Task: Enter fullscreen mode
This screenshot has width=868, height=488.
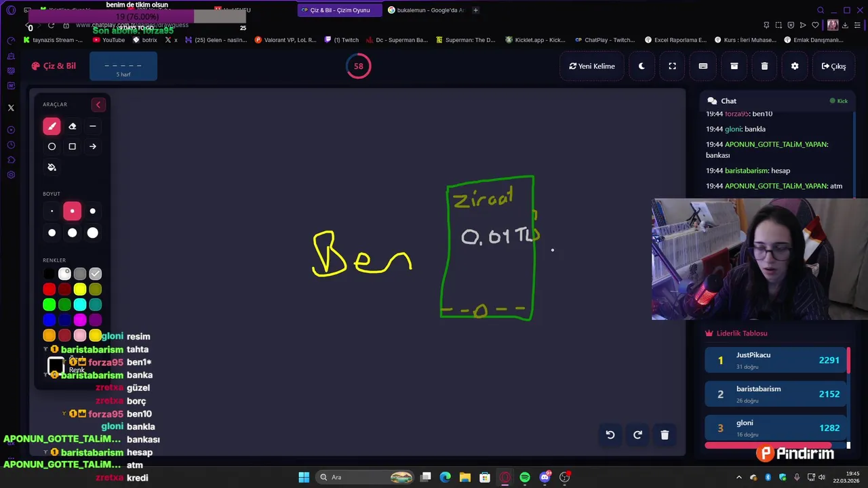Action: [672, 66]
